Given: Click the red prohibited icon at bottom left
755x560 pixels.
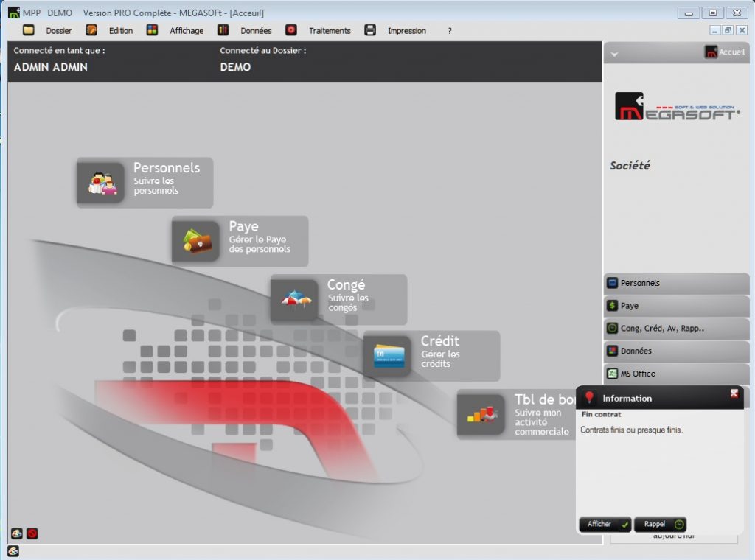Looking at the screenshot, I should 32,533.
